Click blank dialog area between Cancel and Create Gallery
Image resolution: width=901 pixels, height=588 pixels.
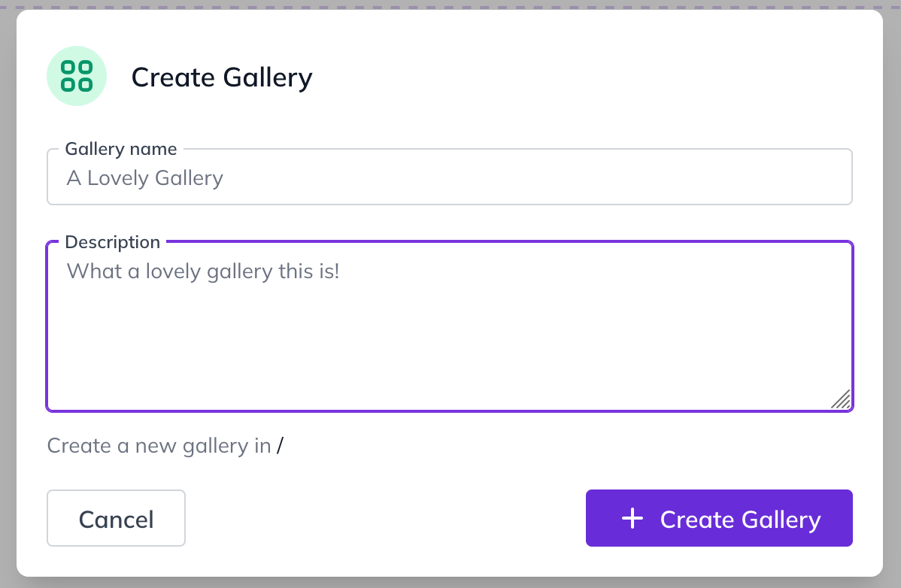(385, 518)
